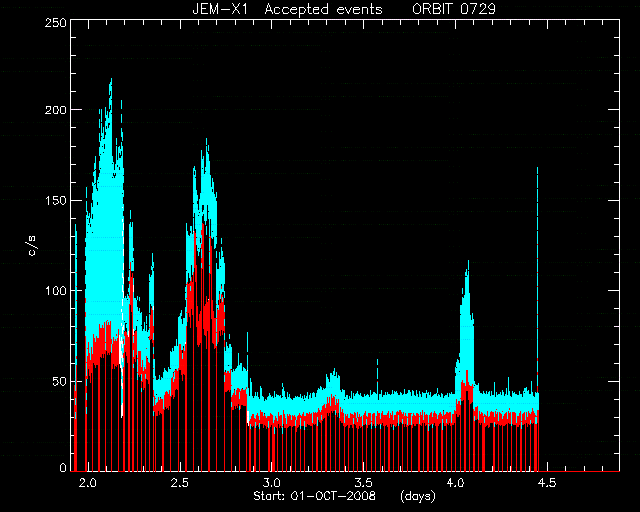Click the 250 y-axis tick label

56,23
